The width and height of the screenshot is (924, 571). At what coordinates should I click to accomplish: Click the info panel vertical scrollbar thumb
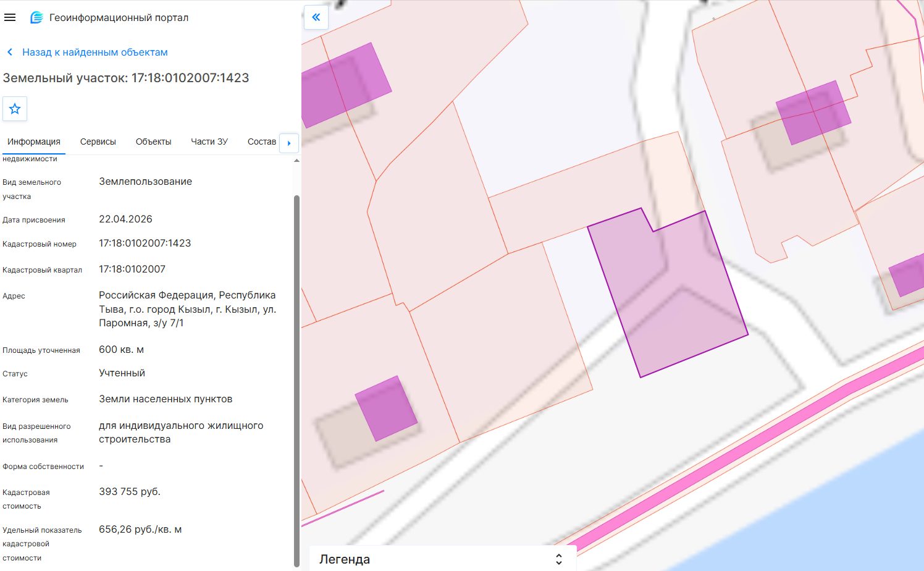pyautogui.click(x=296, y=380)
